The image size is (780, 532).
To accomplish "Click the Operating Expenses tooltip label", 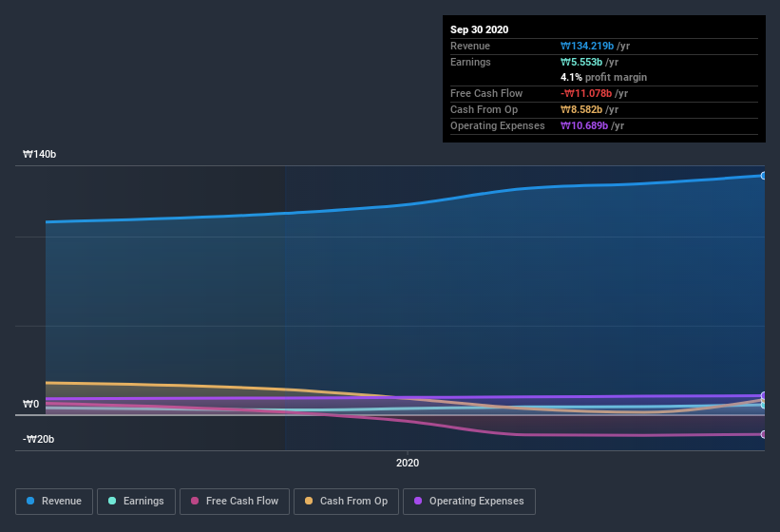I will coord(498,125).
